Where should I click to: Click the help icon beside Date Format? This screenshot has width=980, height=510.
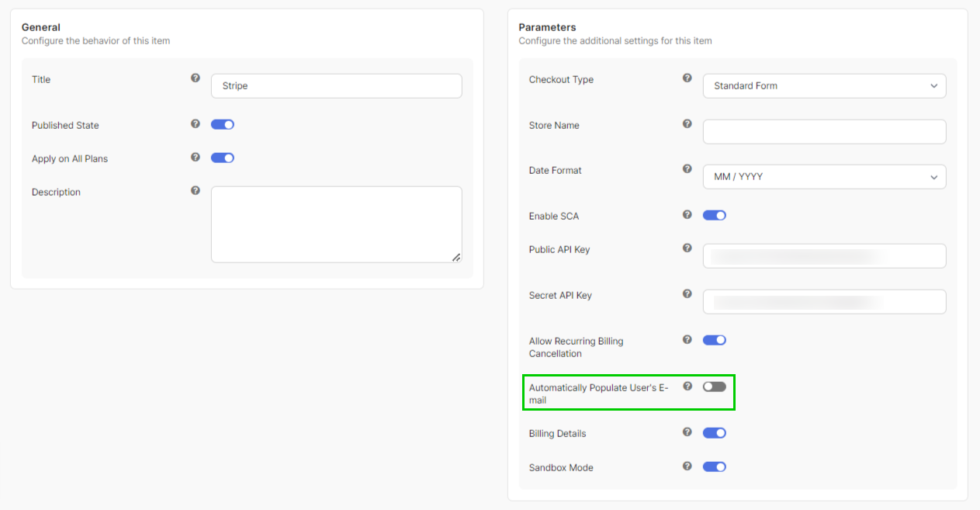pos(687,169)
